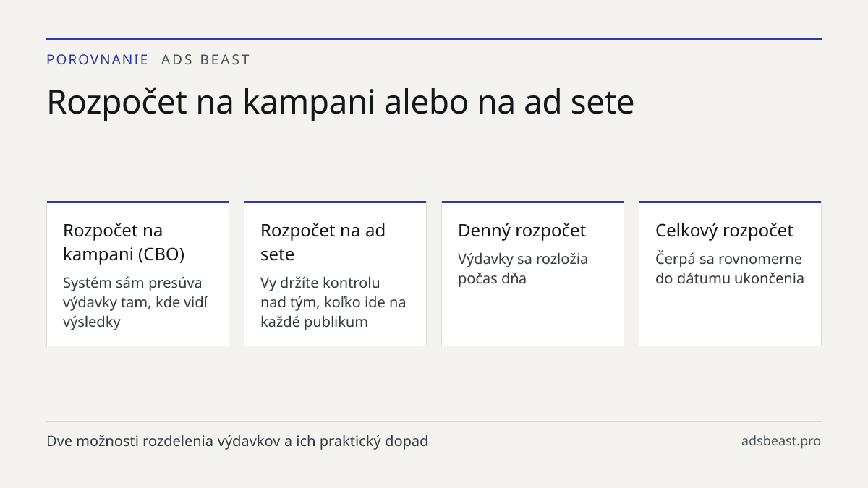Select the "Celkový rozpočet" card heading
The width and height of the screenshot is (868, 488).
pos(724,231)
